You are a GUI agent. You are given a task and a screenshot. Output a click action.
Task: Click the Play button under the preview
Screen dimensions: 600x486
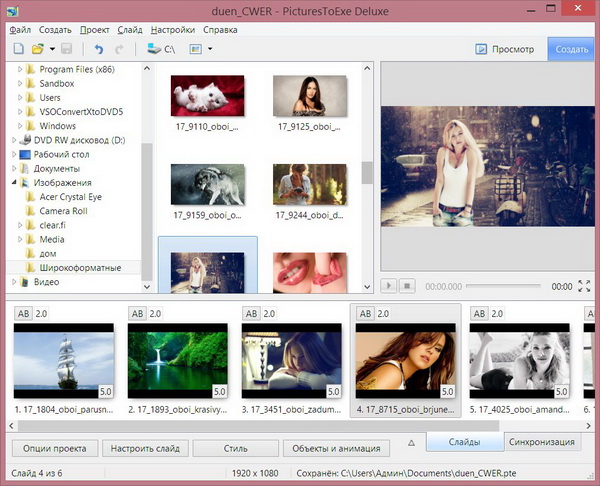pos(389,286)
